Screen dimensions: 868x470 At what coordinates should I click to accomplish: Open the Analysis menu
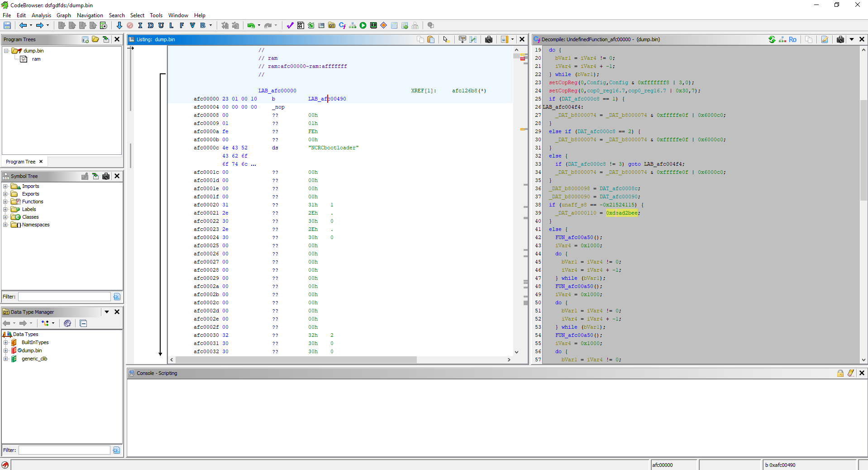(41, 15)
